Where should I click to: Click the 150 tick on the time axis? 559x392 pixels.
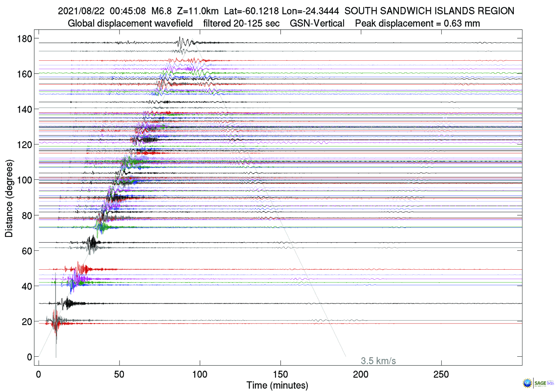280,374
